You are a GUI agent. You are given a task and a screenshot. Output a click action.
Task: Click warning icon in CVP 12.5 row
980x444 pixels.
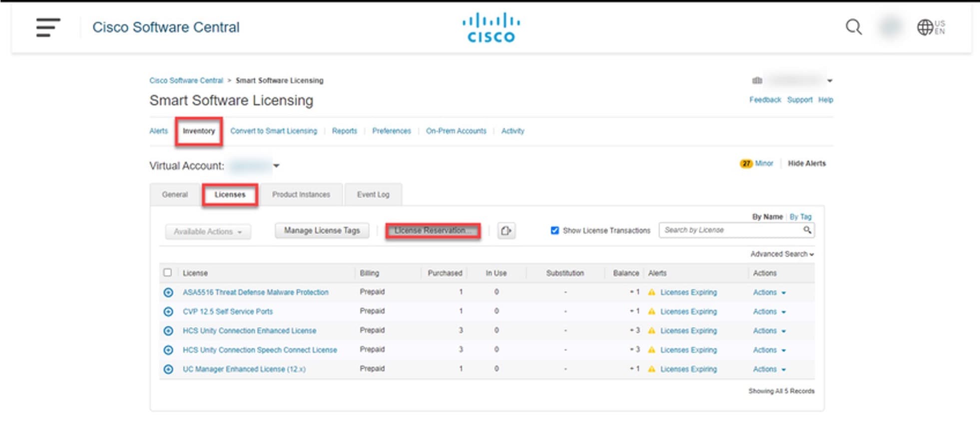coord(651,311)
